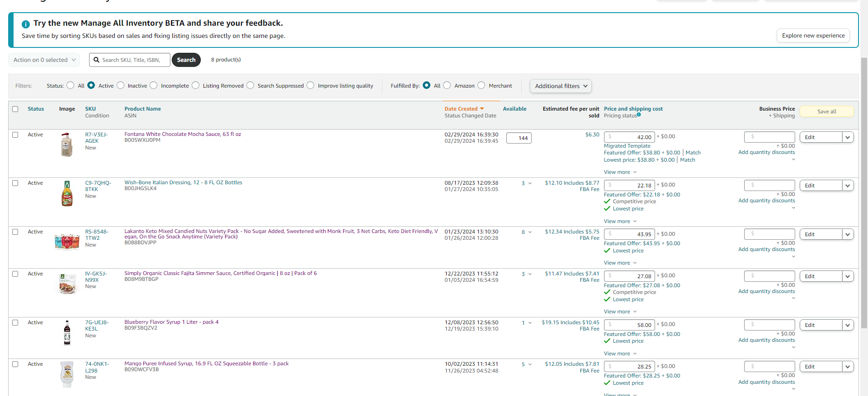868x396 pixels.
Task: Expand View more for Wish-Bone Dressing pricing
Action: point(620,221)
